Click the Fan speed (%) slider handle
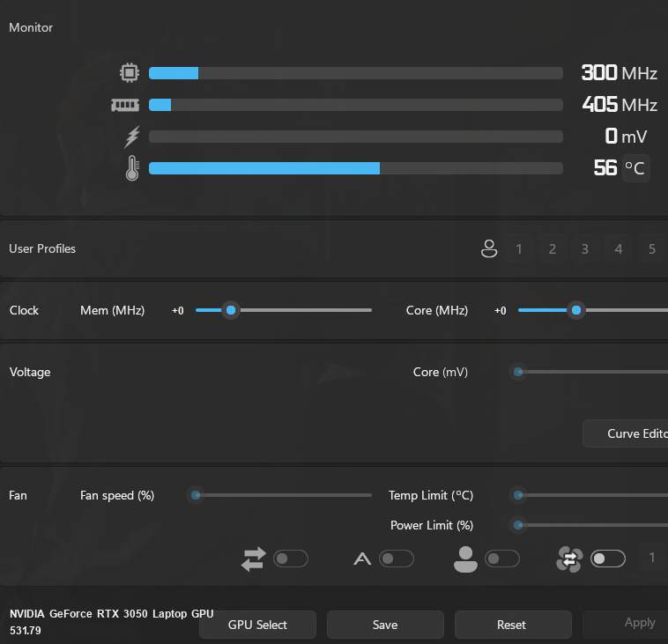The height and width of the screenshot is (644, 668). click(x=196, y=495)
